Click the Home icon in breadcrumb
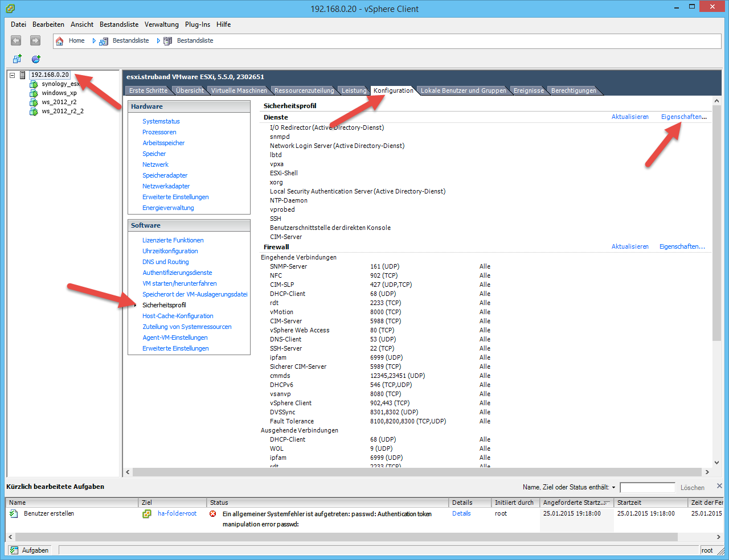Screen dimensions: 729x560 [x=60, y=41]
